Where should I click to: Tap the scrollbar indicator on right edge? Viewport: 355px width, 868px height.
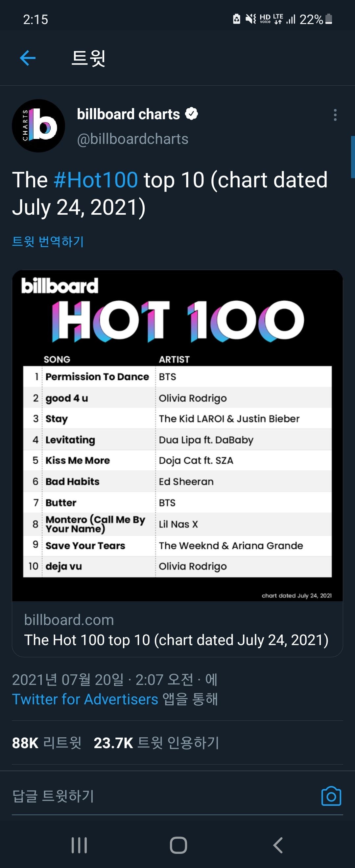pyautogui.click(x=353, y=157)
